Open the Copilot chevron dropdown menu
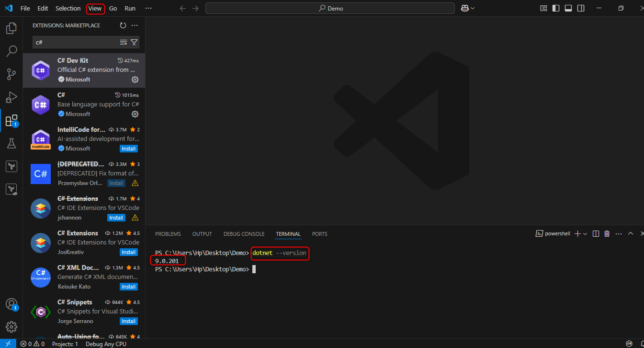The height and width of the screenshot is (348, 644). 473,8
